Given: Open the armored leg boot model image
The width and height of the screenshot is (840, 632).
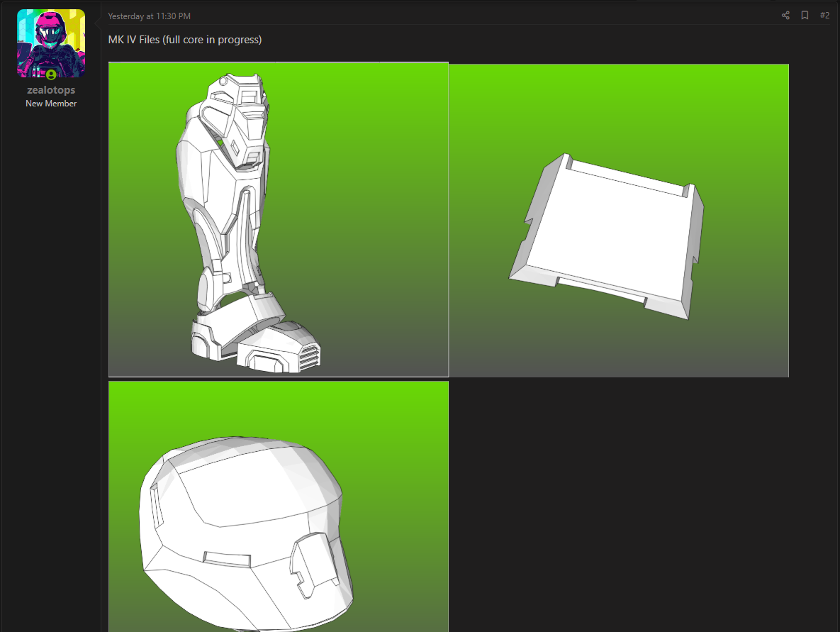Looking at the screenshot, I should pos(279,219).
